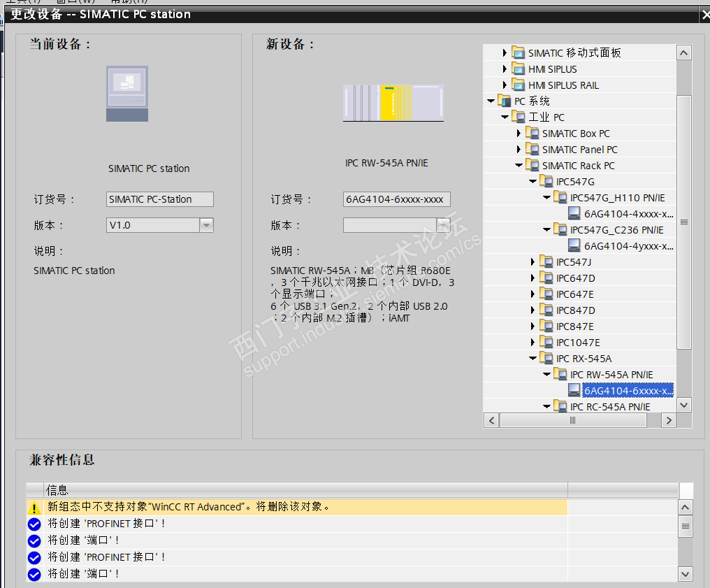Click the IPC547G_H110 PN/IE folder icon
710x588 pixels.
tap(560, 197)
